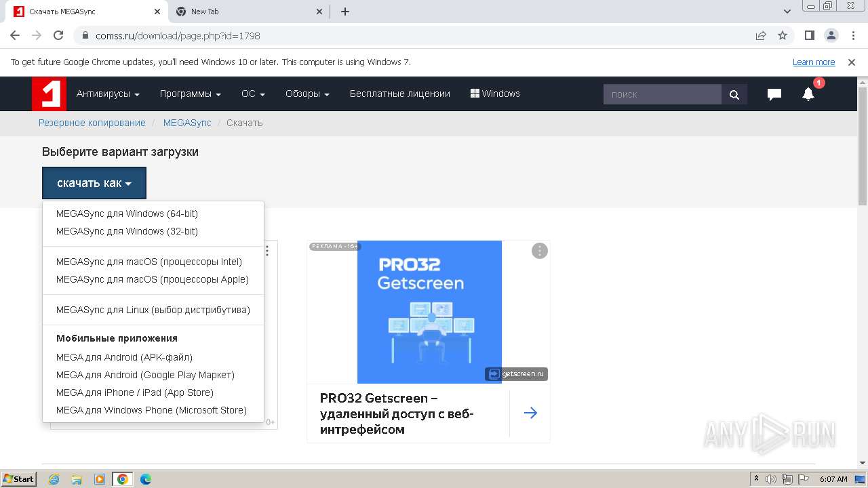Dismiss the Chrome update notification bar
Screen dimensions: 868x488
coord(852,62)
